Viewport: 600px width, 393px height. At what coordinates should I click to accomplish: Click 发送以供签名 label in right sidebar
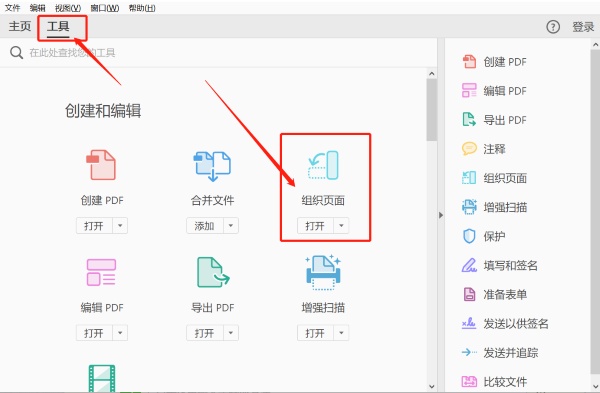click(x=516, y=323)
